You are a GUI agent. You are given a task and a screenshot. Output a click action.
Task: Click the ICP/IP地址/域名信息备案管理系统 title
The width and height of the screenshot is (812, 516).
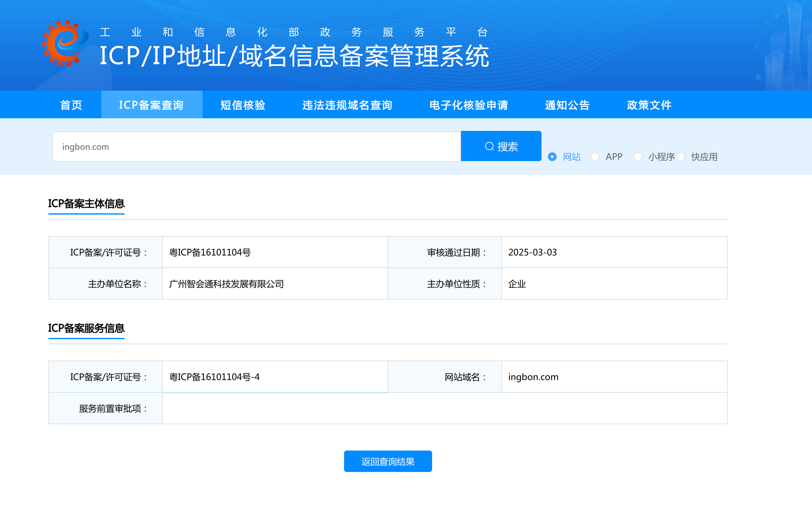294,56
